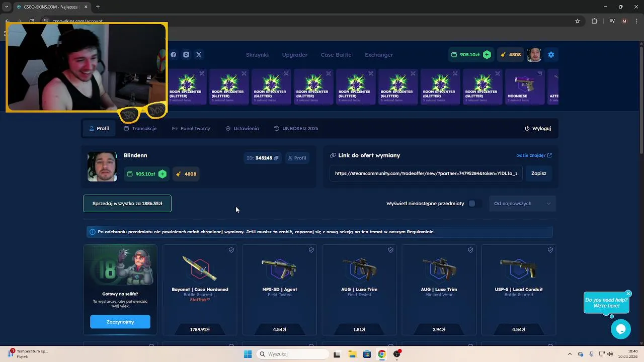This screenshot has height=362, width=644.
Task: Switch to the Transakcje tab
Action: pos(140,128)
